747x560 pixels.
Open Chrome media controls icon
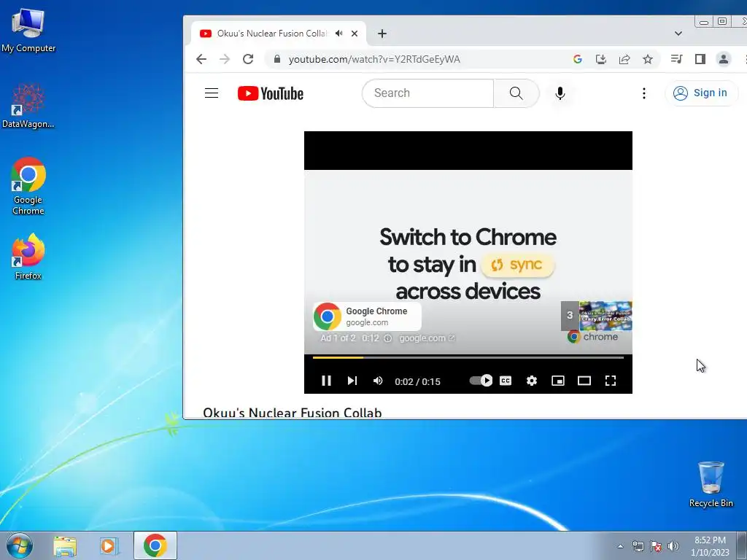[676, 59]
